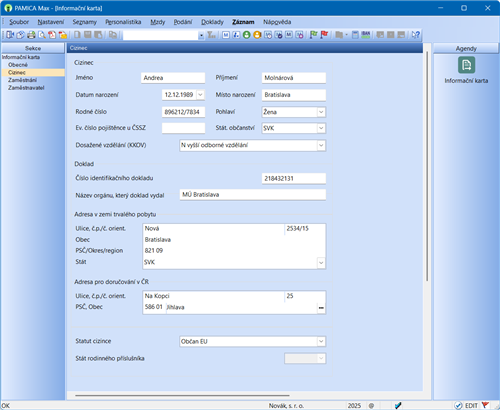Select Zaměstnavatel in the Sekce tree
The height and width of the screenshot is (410, 500).
[x=26, y=88]
